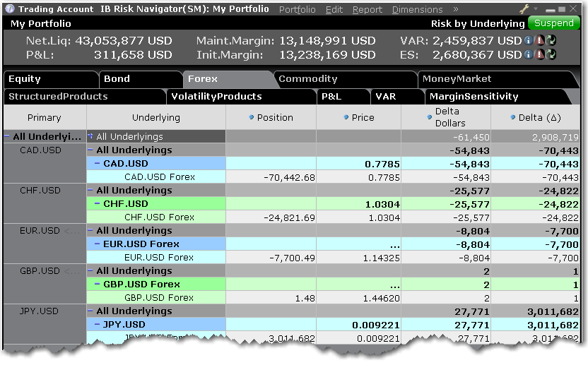The width and height of the screenshot is (588, 365).
Task: Collapse the CHF.USD underlying group
Action: tap(90, 191)
